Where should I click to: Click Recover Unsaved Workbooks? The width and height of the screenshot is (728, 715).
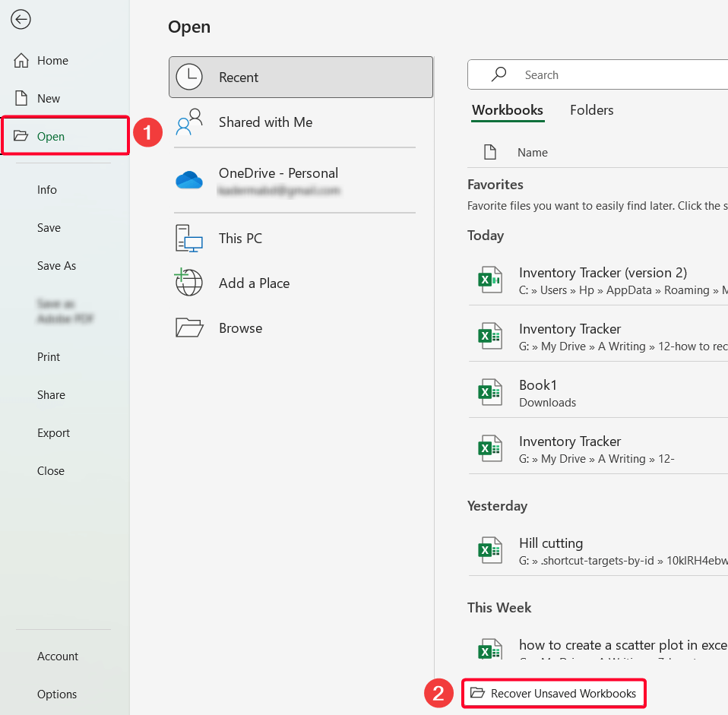(554, 693)
